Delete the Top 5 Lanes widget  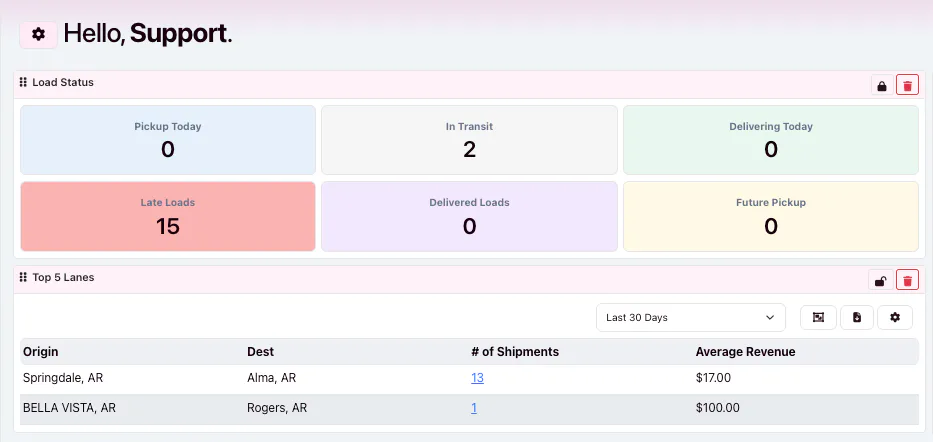click(907, 280)
